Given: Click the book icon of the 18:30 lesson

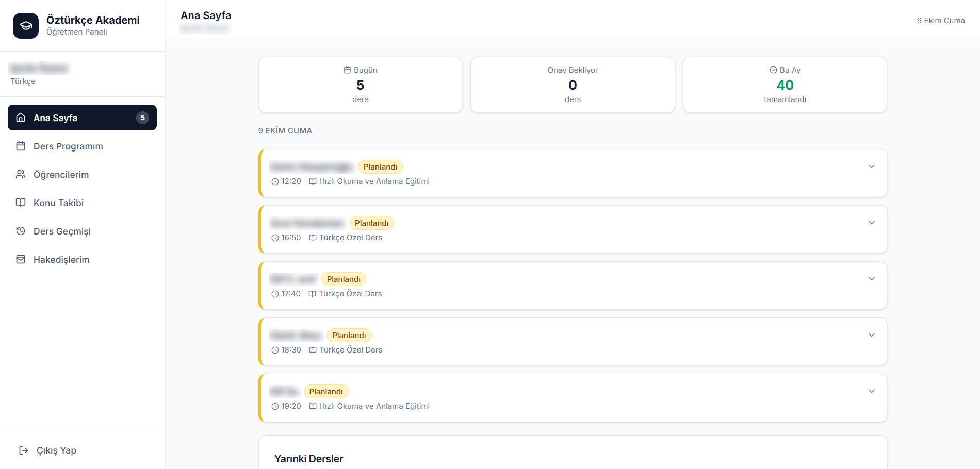Looking at the screenshot, I should coord(313,350).
